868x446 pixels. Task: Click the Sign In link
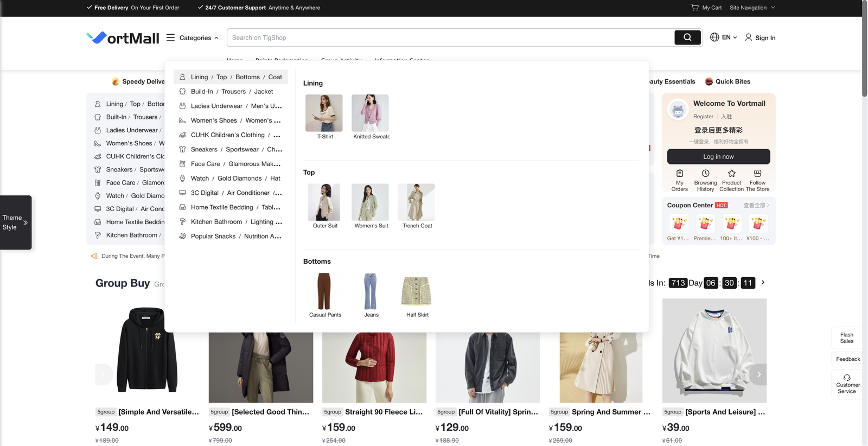point(760,38)
